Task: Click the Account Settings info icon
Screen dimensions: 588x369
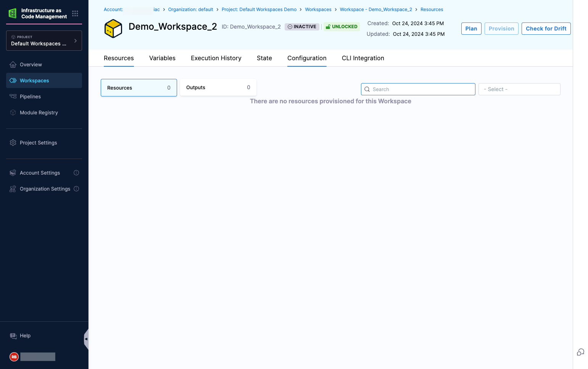Action: tap(76, 173)
